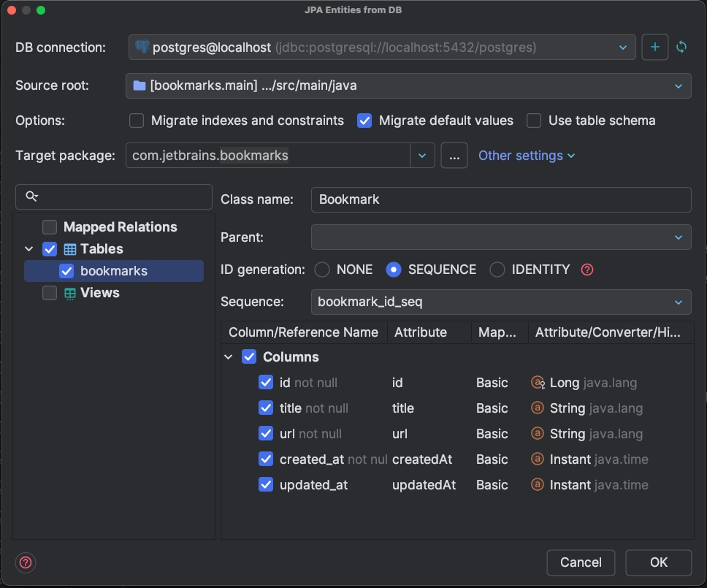
Task: Click the Target package text field
Action: click(268, 156)
